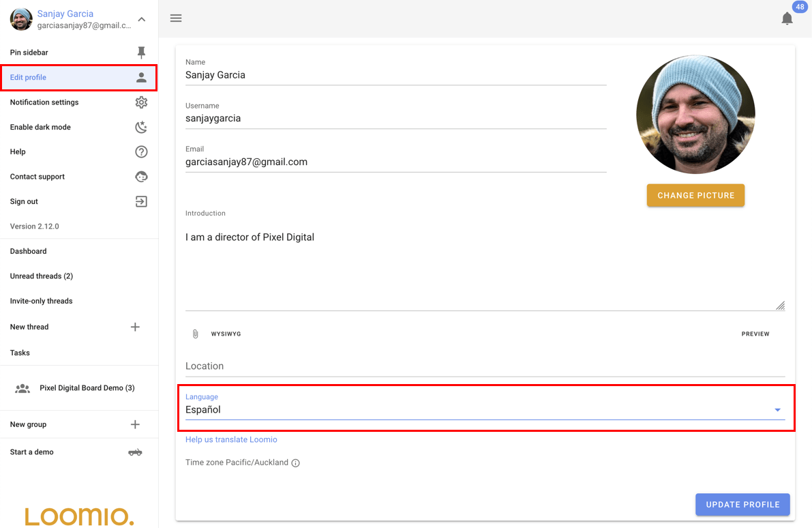Click the Introduction textarea resize handle

(781, 306)
